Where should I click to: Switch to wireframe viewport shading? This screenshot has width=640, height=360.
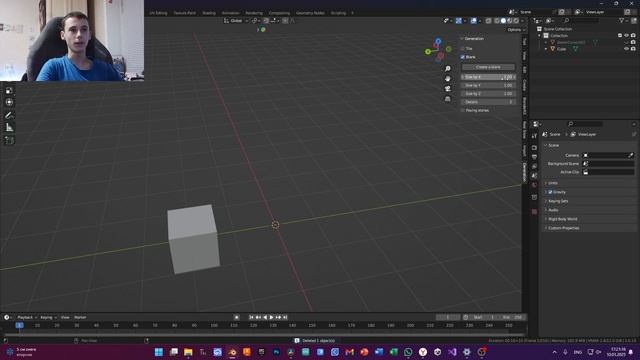(x=497, y=21)
